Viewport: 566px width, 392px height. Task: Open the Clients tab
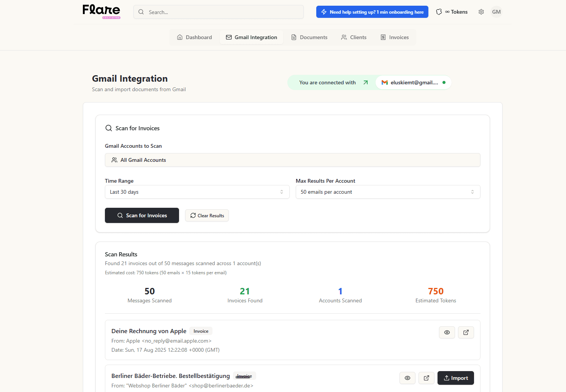click(354, 37)
